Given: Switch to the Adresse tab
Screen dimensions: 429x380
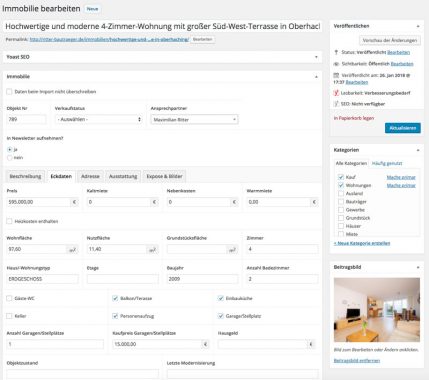Looking at the screenshot, I should (90, 176).
